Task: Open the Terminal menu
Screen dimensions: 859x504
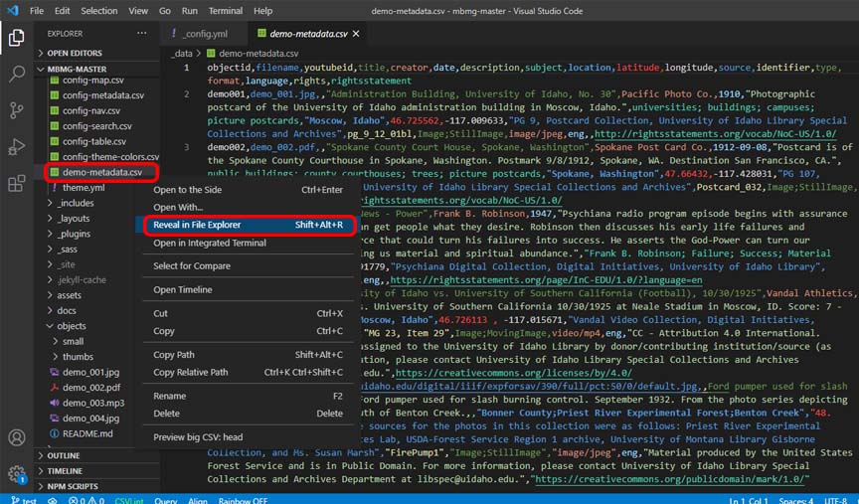Action: (226, 10)
